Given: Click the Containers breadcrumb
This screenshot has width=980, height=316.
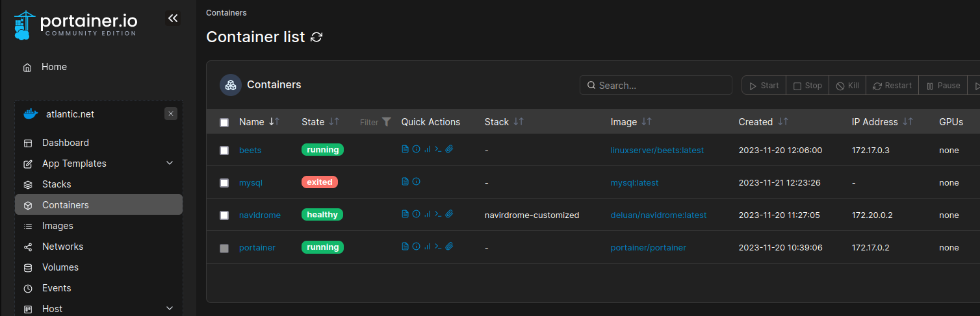Looking at the screenshot, I should click(226, 13).
